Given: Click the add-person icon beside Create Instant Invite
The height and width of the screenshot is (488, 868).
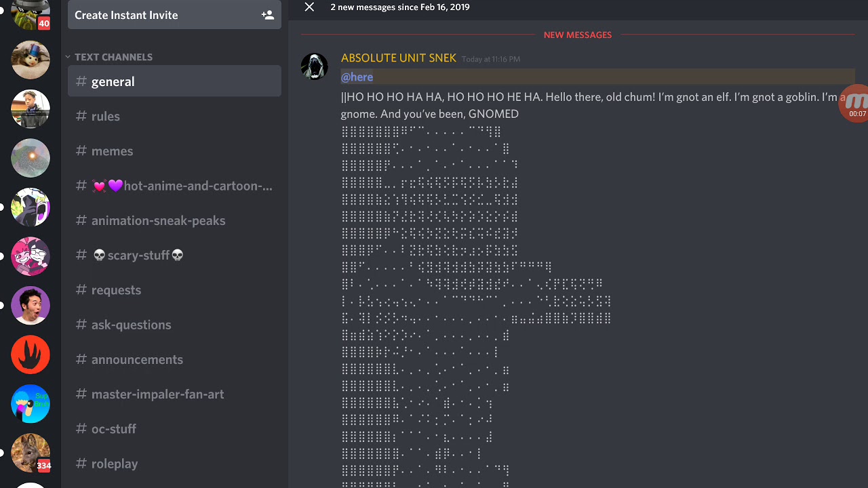Looking at the screenshot, I should coord(267,15).
